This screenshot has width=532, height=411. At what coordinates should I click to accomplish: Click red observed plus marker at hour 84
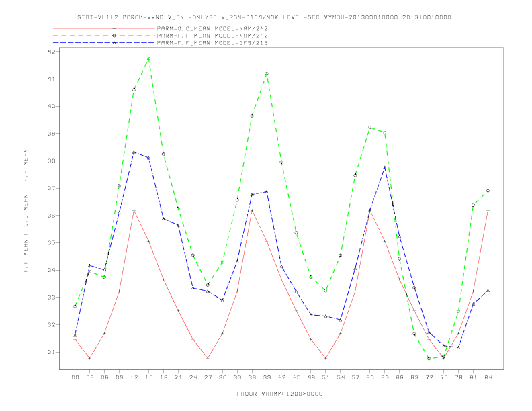pos(488,211)
